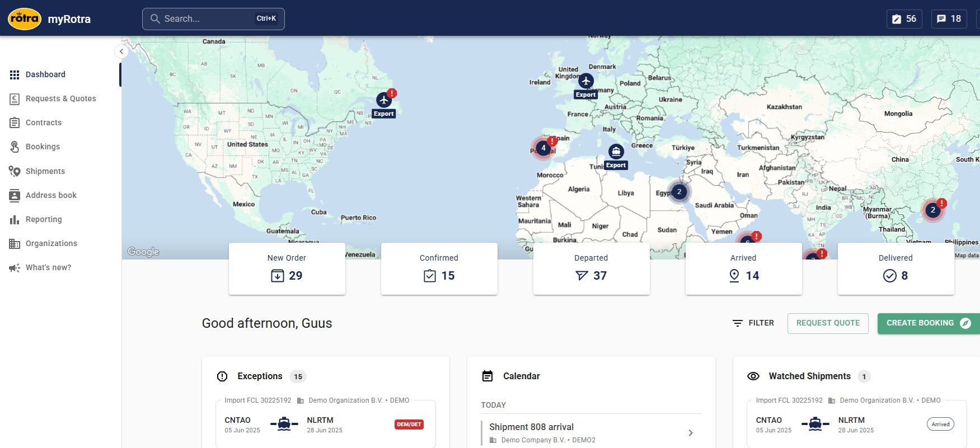Open Exceptions card Import FCL 30225192
Screen dimensions: 980x448
click(326, 424)
